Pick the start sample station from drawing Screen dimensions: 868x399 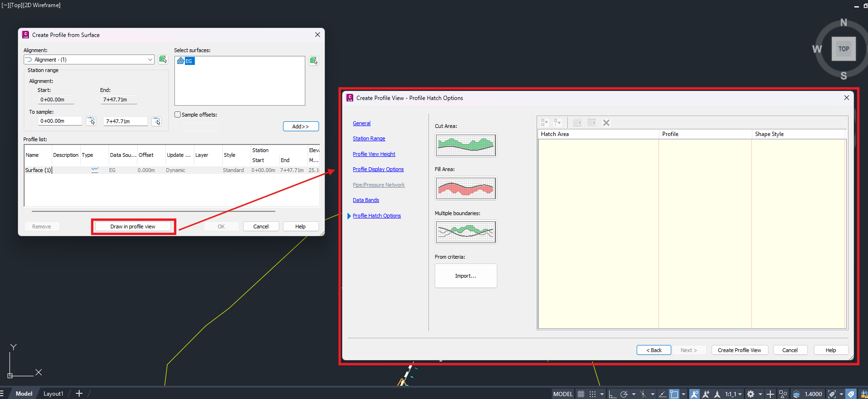tap(91, 121)
